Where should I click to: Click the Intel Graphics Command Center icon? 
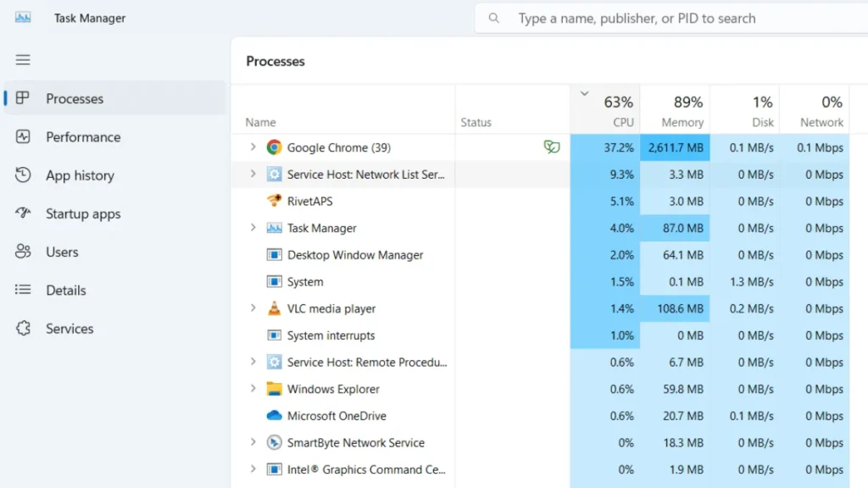click(x=274, y=469)
